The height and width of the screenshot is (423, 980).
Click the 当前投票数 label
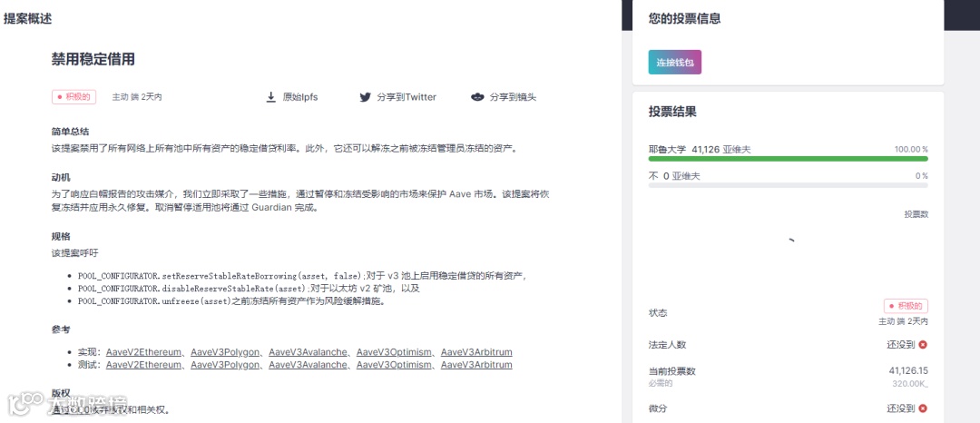[x=671, y=370]
